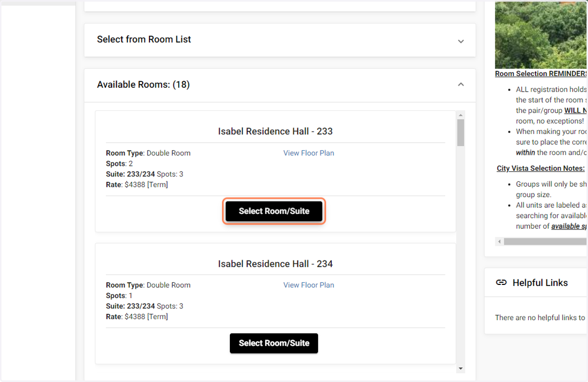
Task: Click the 'Room Selection REMINDERS' heading
Action: click(541, 74)
